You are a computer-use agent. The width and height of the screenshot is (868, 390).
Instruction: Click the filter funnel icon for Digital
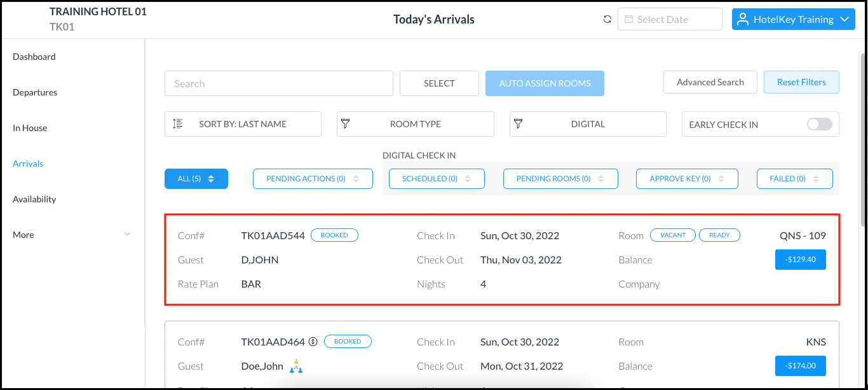pos(519,124)
